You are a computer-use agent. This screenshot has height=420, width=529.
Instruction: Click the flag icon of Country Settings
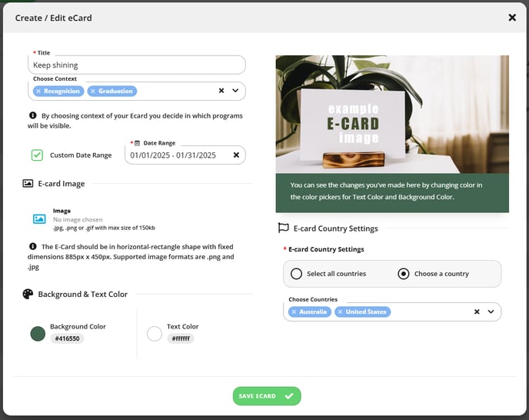pos(284,228)
